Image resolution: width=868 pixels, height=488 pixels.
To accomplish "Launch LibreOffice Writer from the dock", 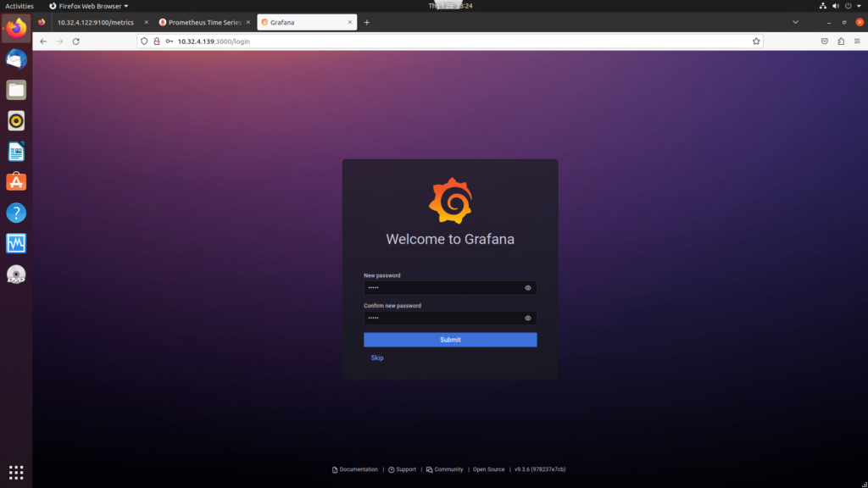I will [16, 152].
